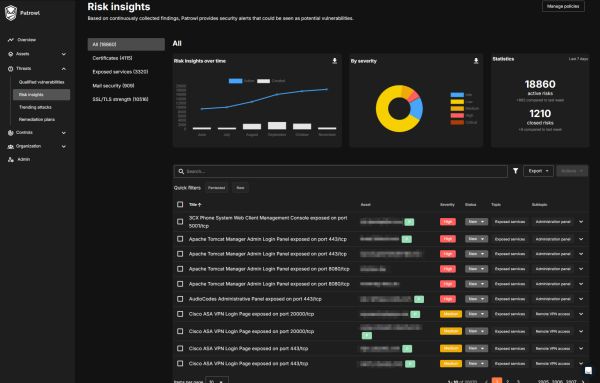Image resolution: width=600 pixels, height=383 pixels.
Task: Click the Manage policies button
Action: pyautogui.click(x=563, y=6)
